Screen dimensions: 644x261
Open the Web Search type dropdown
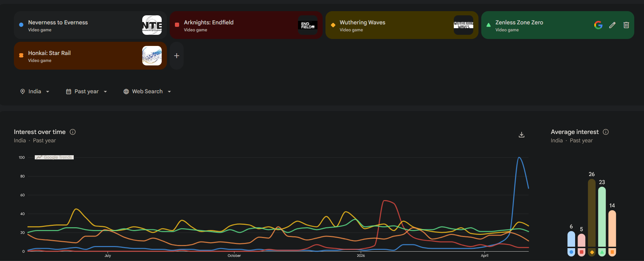pos(147,91)
